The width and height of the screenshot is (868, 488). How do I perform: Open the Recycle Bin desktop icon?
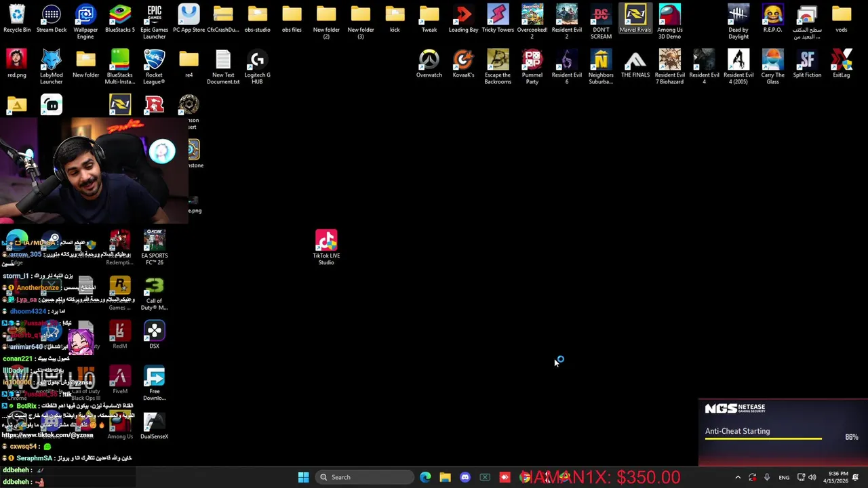pos(17,19)
